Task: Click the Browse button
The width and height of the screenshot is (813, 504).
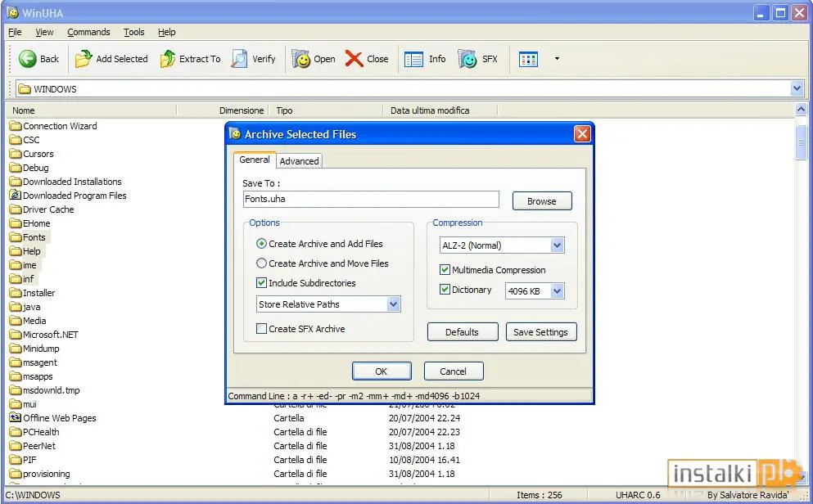Action: pos(542,201)
